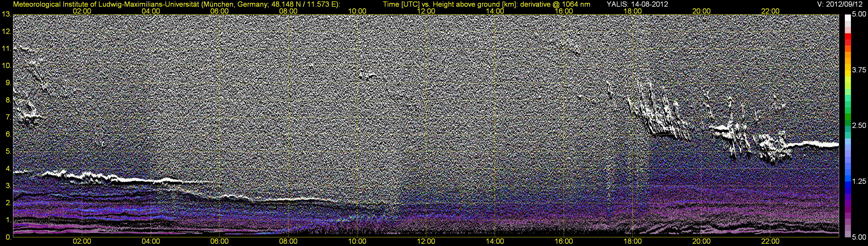Click the 8 km height axis label
This screenshot has height=246, width=868.
click(8, 100)
